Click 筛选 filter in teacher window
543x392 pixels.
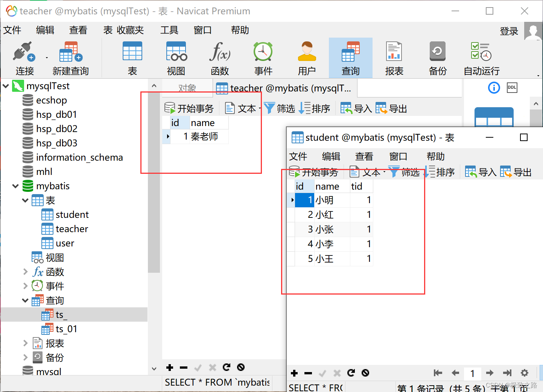pyautogui.click(x=280, y=109)
